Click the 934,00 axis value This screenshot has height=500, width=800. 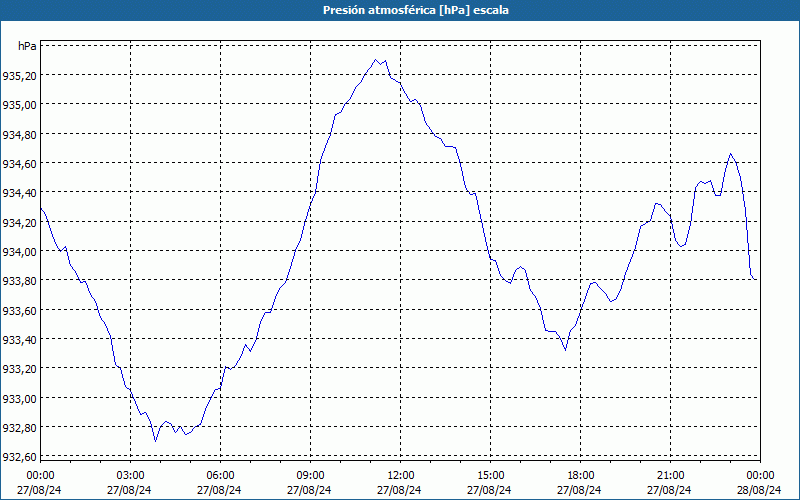pos(20,252)
